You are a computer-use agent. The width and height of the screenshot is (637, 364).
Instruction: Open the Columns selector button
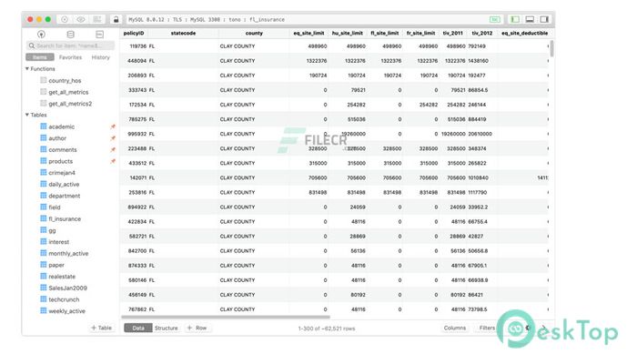[x=455, y=328]
